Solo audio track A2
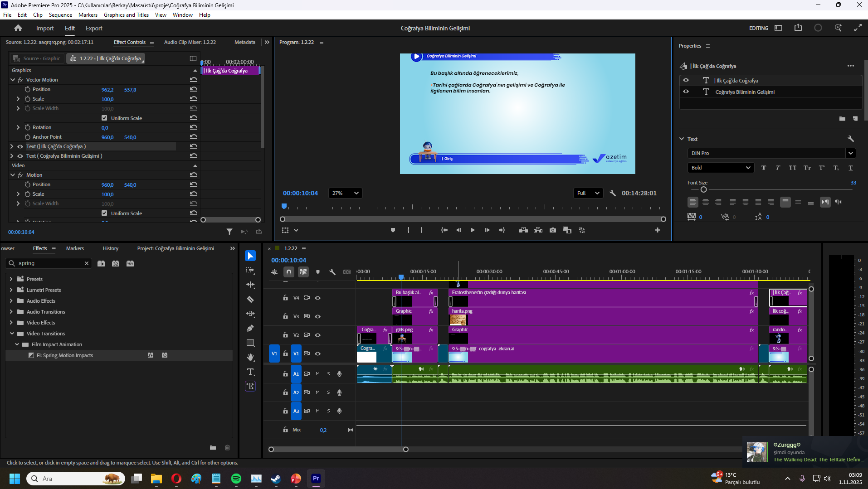This screenshot has width=868, height=489. click(328, 392)
